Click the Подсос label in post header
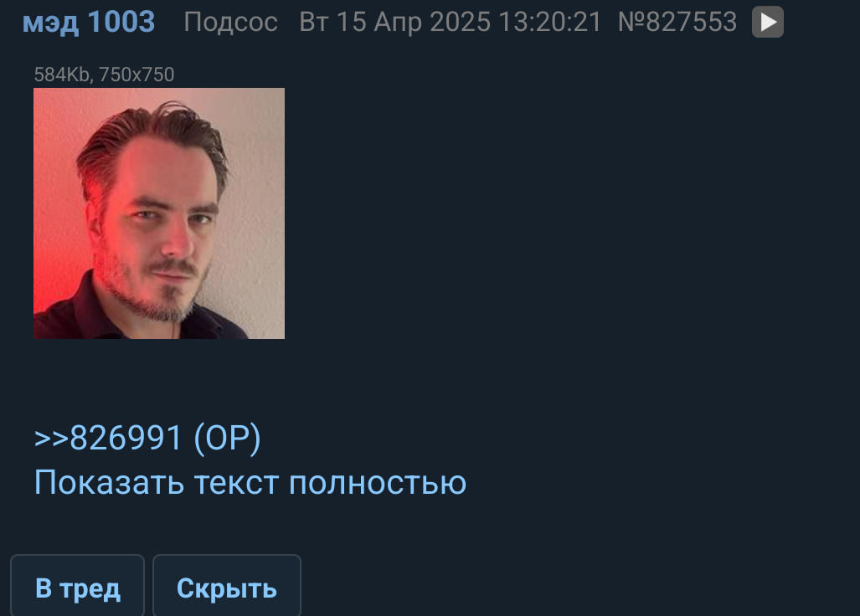 [x=231, y=23]
